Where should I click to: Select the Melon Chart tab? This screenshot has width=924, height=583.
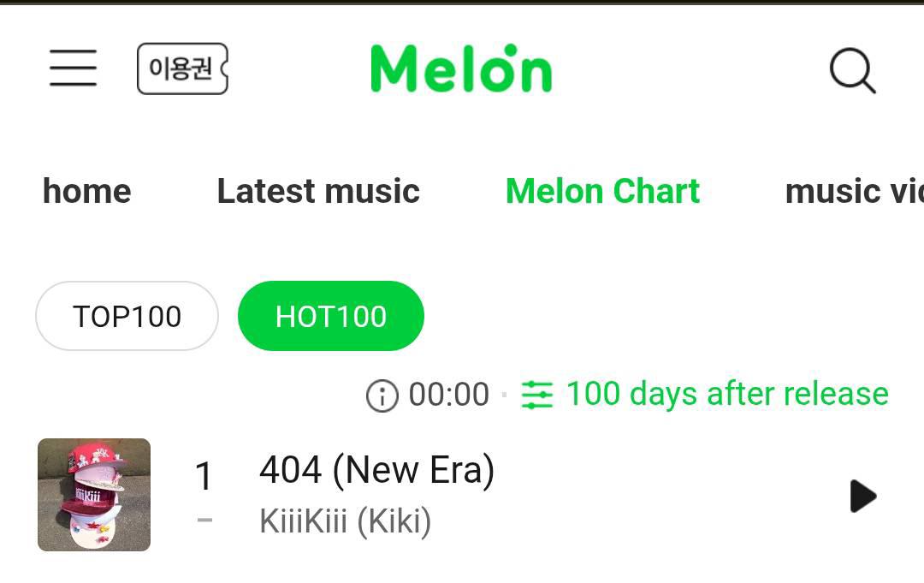[x=602, y=191]
